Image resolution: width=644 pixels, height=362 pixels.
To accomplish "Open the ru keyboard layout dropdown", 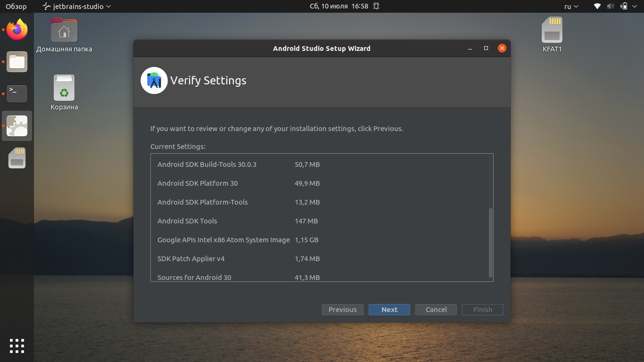I will point(571,6).
